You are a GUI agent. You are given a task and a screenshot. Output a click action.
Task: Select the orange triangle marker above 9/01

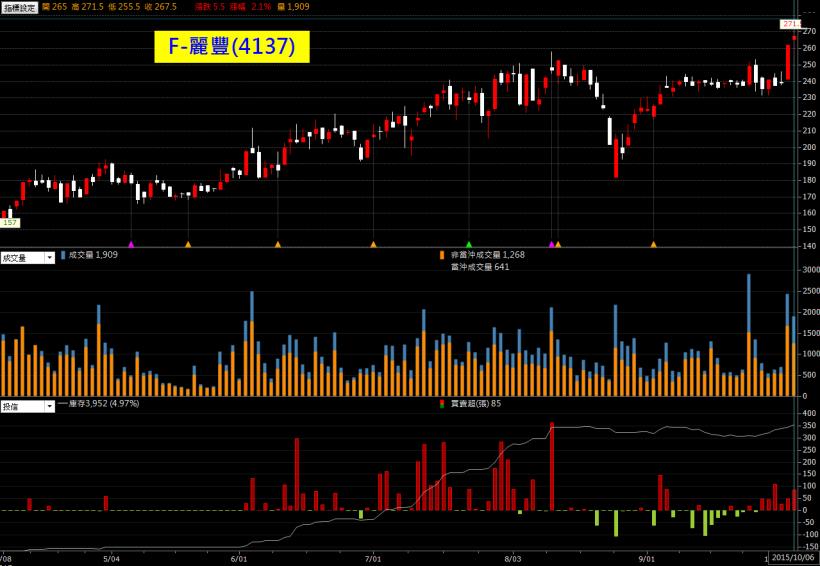tap(653, 244)
